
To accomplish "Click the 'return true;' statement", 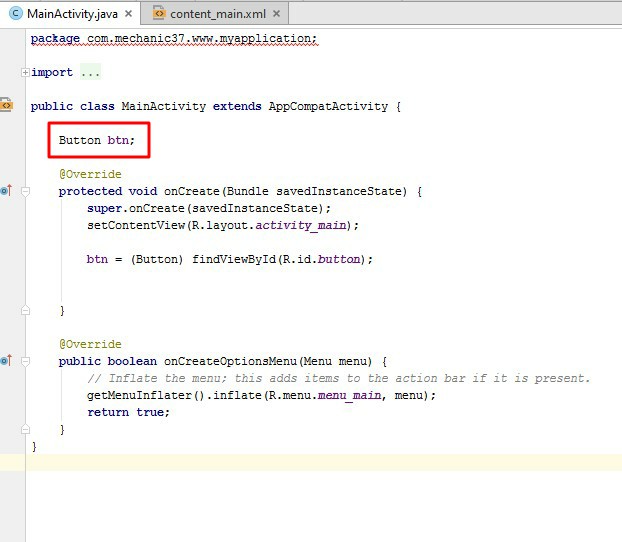I will (128, 412).
